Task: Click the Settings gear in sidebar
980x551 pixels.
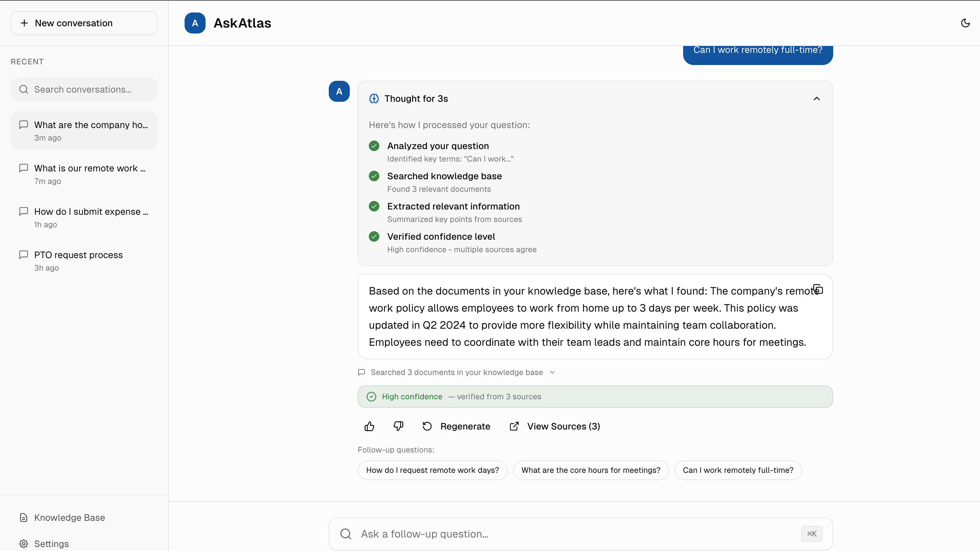Action: (x=24, y=543)
